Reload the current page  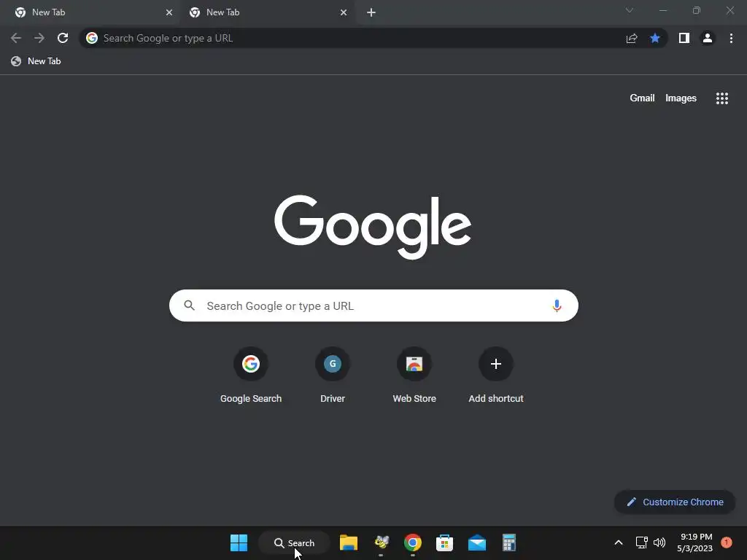coord(63,38)
